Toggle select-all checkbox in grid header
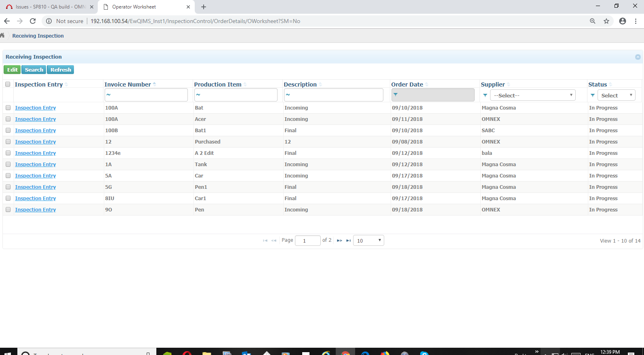The width and height of the screenshot is (644, 355). pyautogui.click(x=8, y=85)
